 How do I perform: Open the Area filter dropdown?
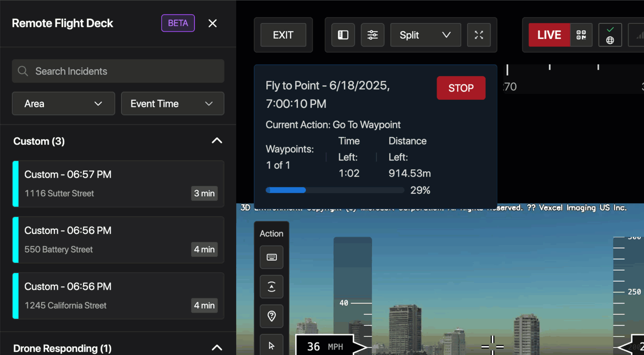[x=64, y=104]
